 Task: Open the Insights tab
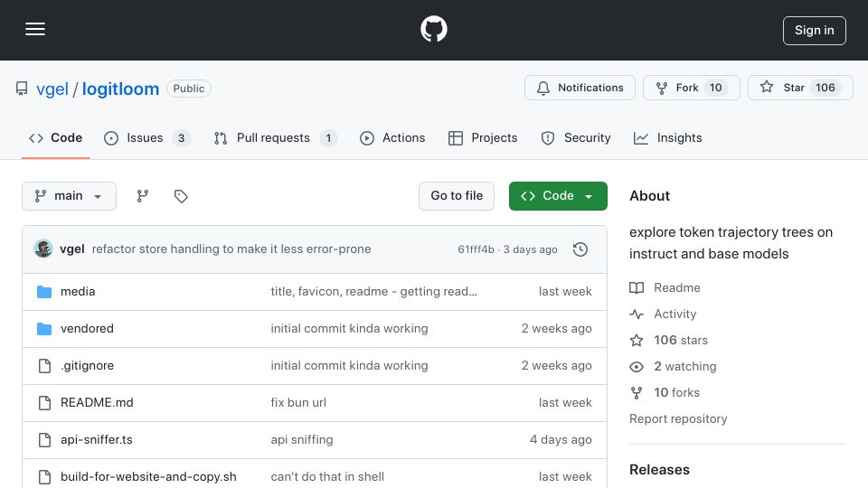coord(667,137)
